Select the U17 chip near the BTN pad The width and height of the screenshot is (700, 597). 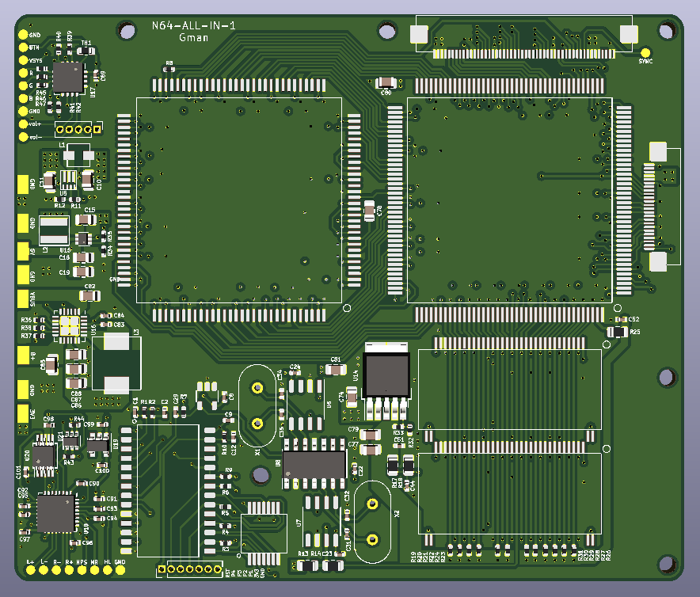click(68, 78)
